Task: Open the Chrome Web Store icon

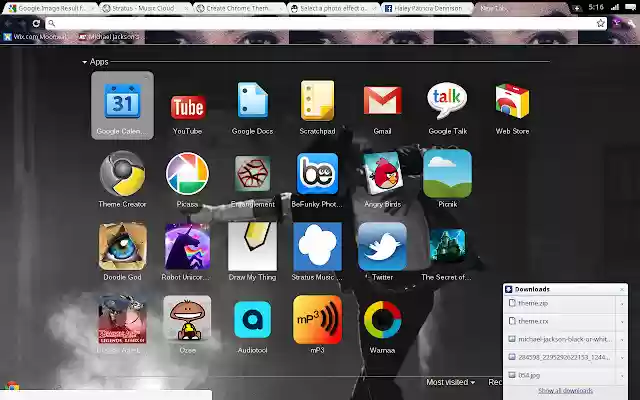Action: click(512, 101)
